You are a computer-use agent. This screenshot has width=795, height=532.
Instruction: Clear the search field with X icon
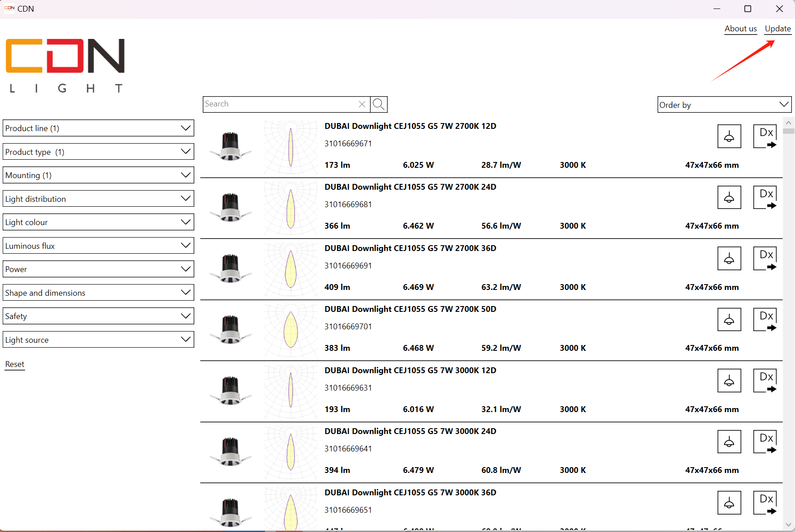click(362, 104)
